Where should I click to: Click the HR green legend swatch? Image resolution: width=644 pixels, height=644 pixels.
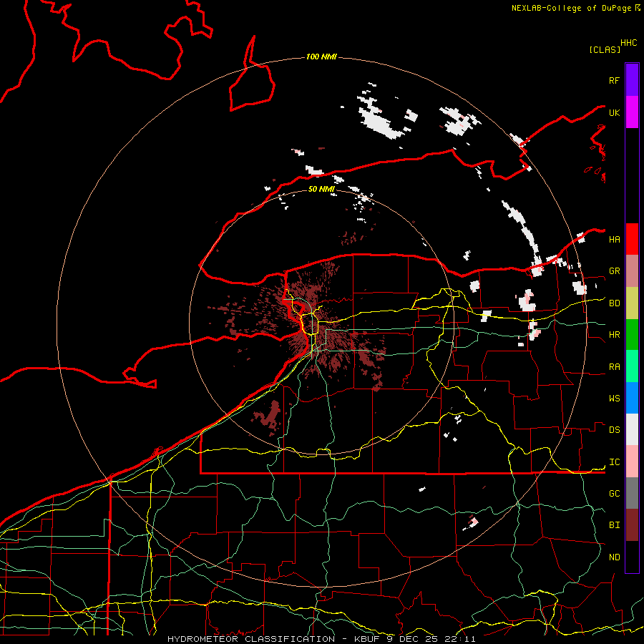click(x=632, y=335)
